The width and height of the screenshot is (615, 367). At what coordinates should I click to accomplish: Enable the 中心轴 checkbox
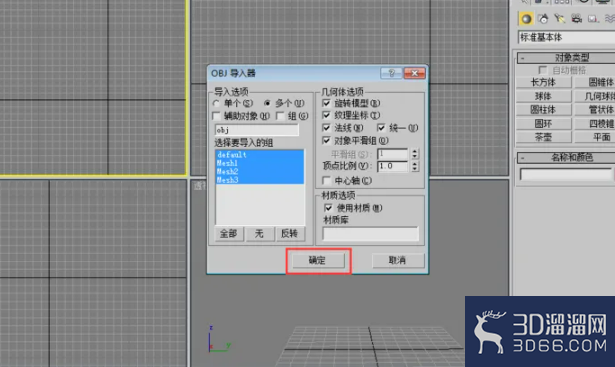(326, 180)
